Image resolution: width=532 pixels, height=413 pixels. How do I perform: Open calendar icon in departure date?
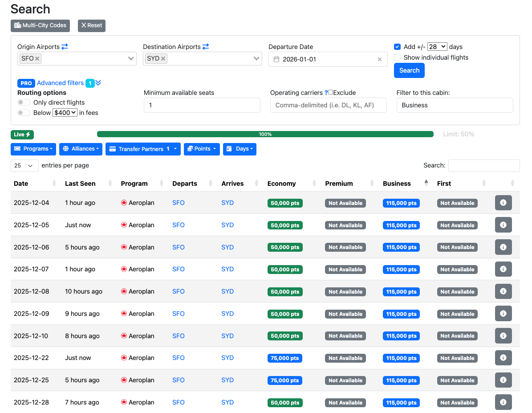pos(276,59)
